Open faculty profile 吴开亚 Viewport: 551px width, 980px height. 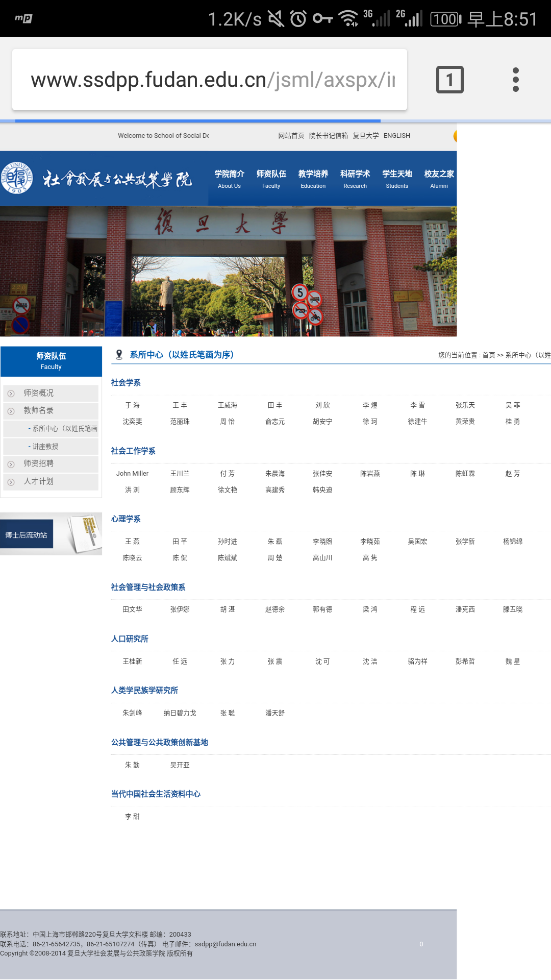tap(180, 765)
